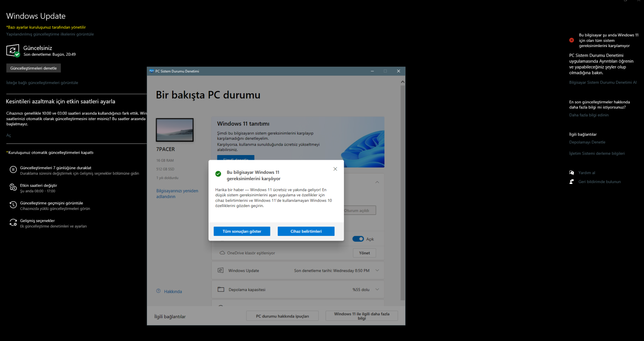Open Yapılandırılmış güncelleştirme ilkelerini görüntüle link
This screenshot has width=644, height=341.
pos(50,34)
